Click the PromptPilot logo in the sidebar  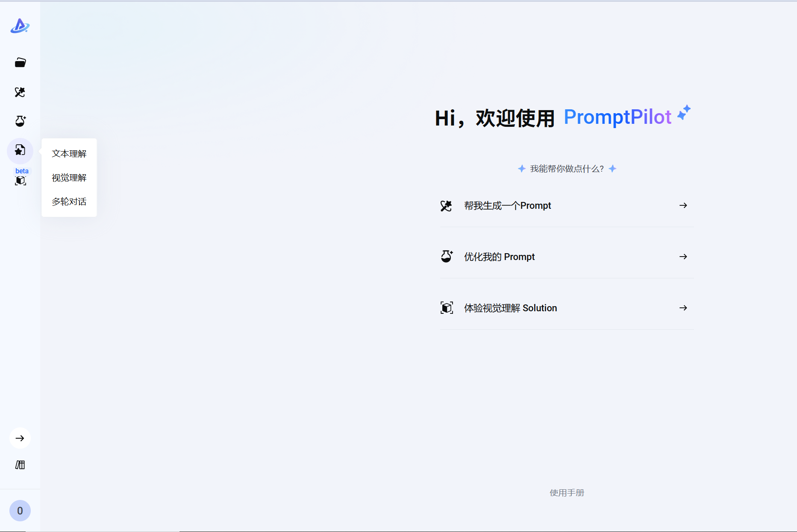[20, 26]
